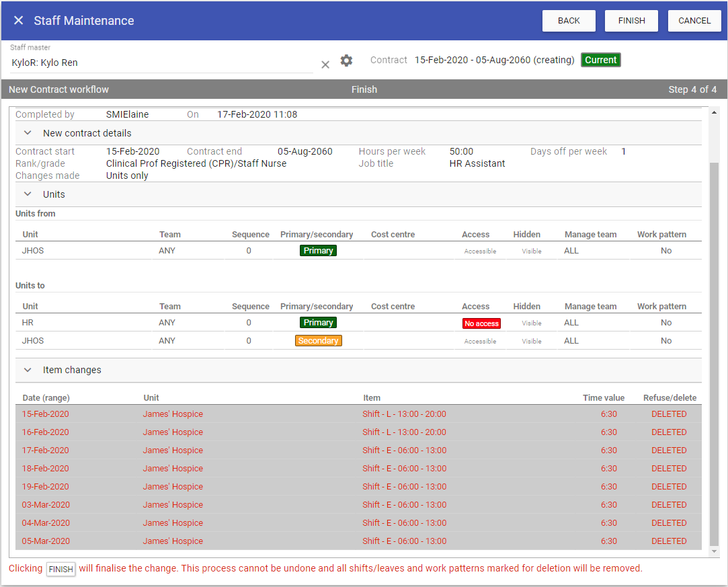Click the orange Secondary badge for JHOS

point(318,341)
